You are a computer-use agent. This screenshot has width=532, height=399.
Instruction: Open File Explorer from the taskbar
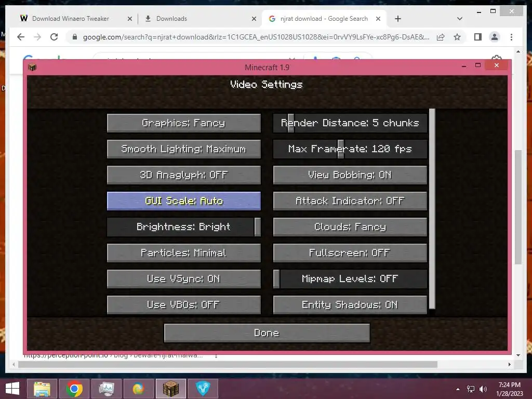point(42,389)
